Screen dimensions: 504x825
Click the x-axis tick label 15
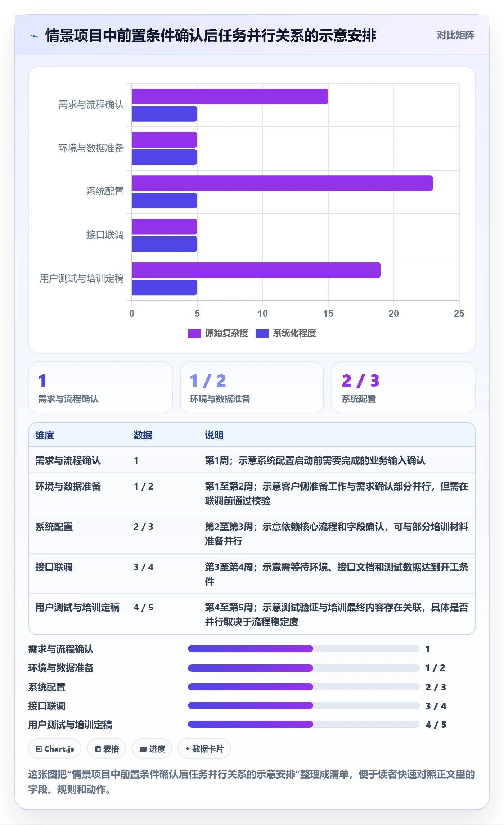pyautogui.click(x=328, y=314)
